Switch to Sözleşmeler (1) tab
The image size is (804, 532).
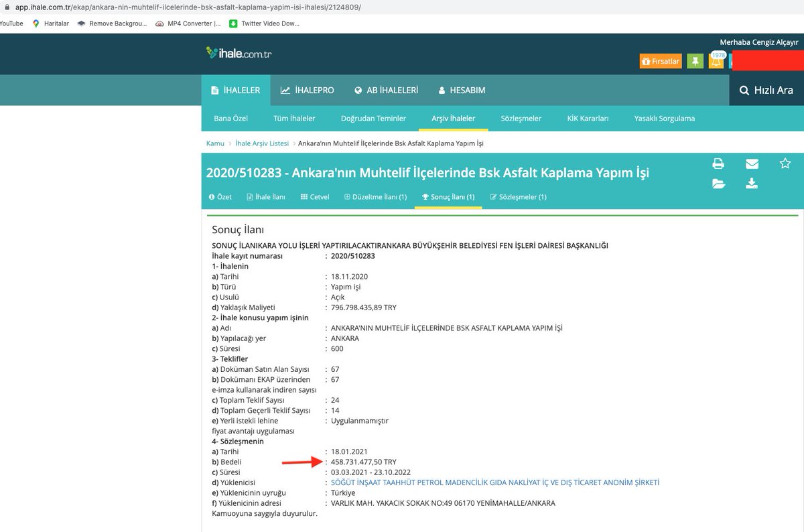[519, 197]
